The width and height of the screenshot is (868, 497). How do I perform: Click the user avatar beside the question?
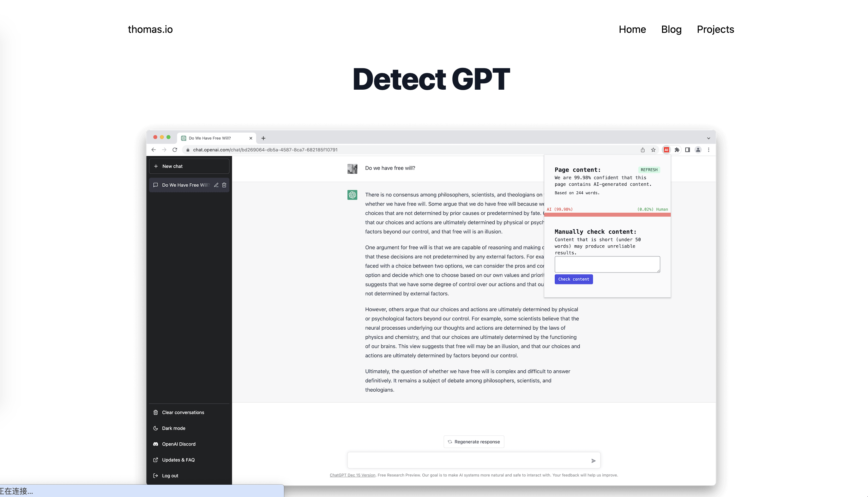(352, 169)
